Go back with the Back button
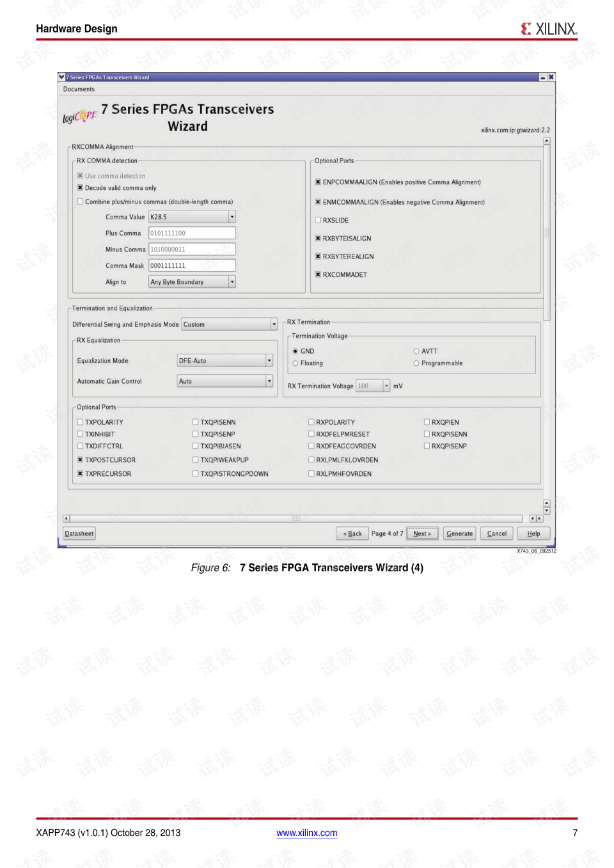The height and width of the screenshot is (868, 614). click(x=352, y=533)
